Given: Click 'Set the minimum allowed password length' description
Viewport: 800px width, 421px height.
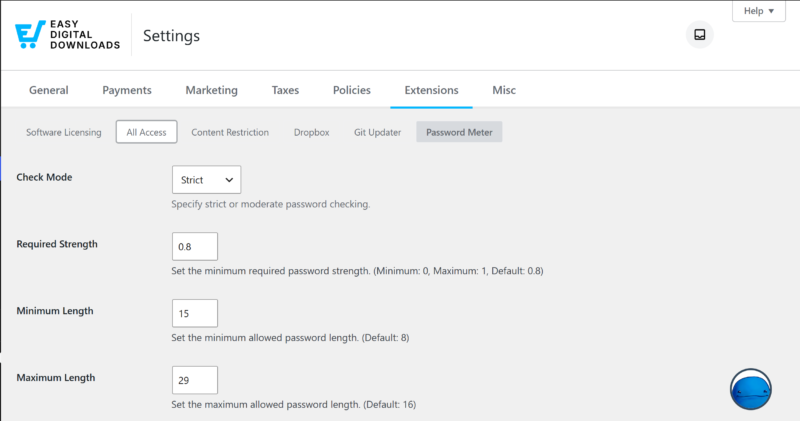Looking at the screenshot, I should click(x=290, y=338).
